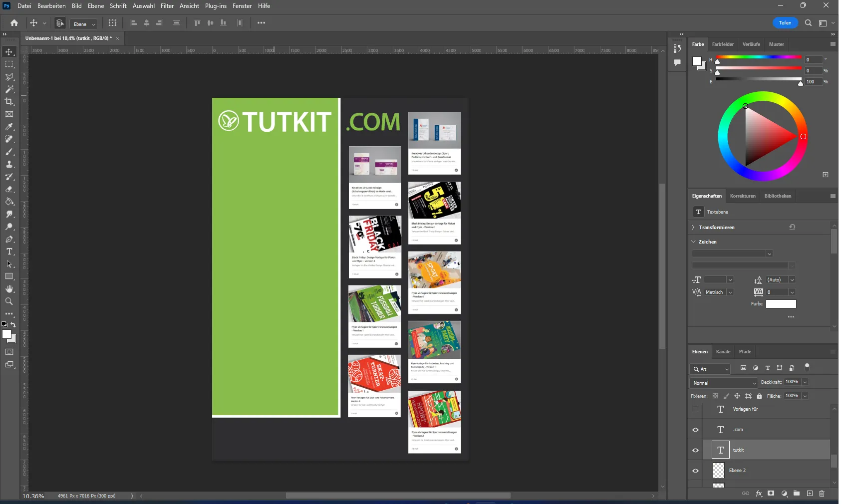This screenshot has width=842, height=504.
Task: Switch to the Farbfelder tab
Action: pyautogui.click(x=723, y=44)
